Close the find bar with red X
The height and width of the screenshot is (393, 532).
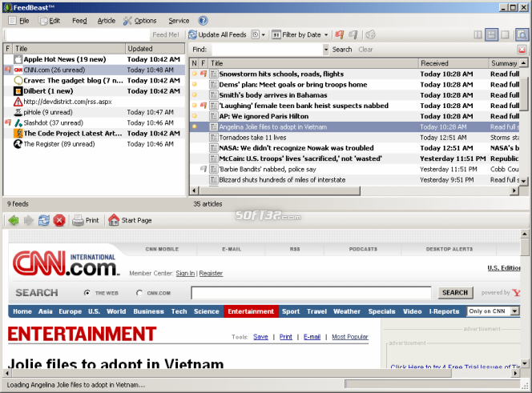tap(522, 50)
